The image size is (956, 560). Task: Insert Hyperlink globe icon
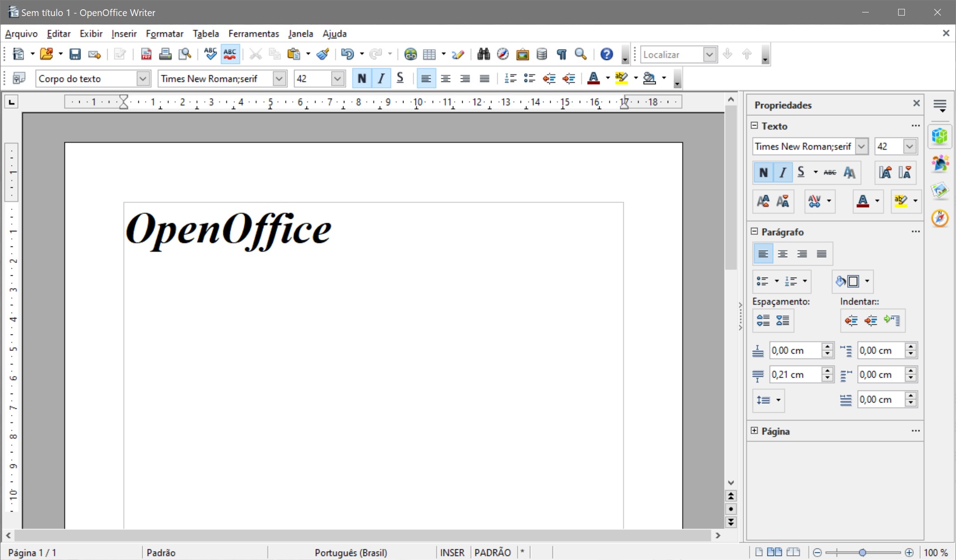(x=410, y=54)
